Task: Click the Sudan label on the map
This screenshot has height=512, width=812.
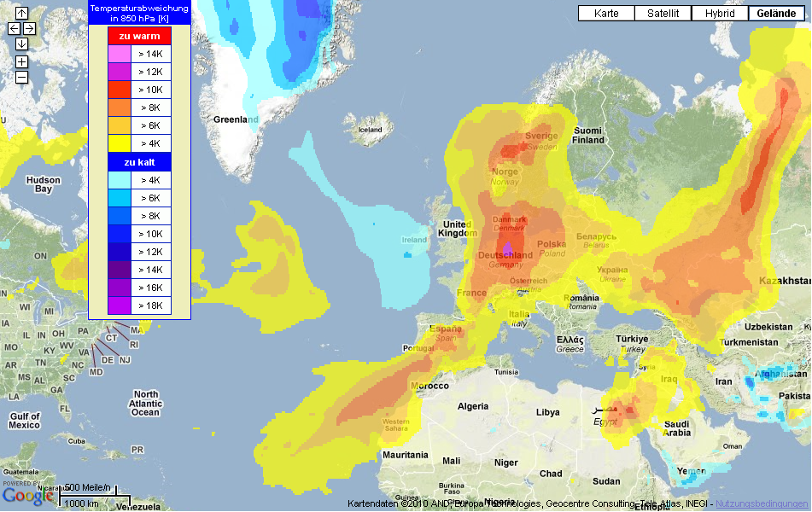Action: coord(606,481)
